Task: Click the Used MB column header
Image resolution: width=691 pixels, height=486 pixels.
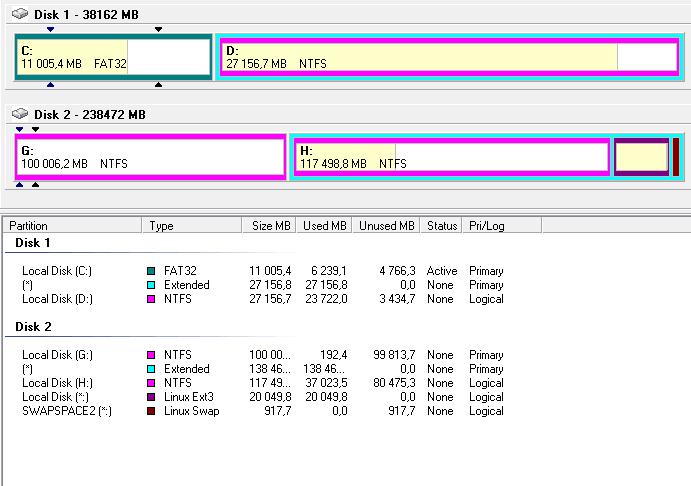Action: coord(324,226)
